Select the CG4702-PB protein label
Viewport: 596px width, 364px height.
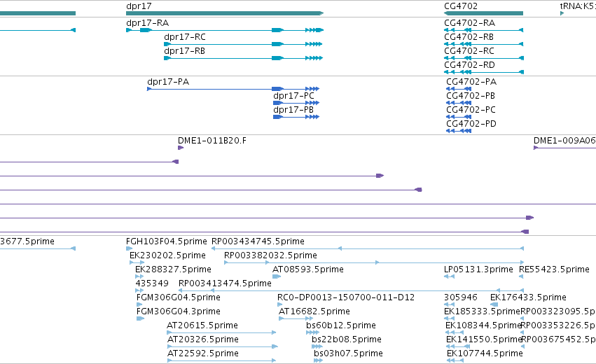click(471, 96)
